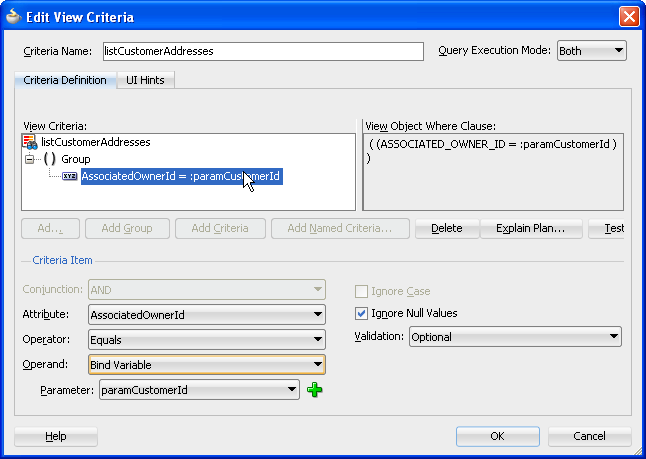Close the Edit View Criteria dialog
The image size is (646, 459).
629,17
